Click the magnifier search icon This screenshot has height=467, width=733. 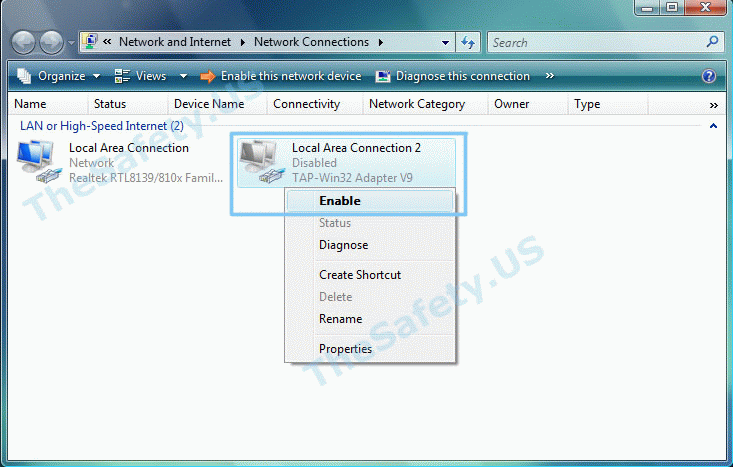tap(712, 42)
